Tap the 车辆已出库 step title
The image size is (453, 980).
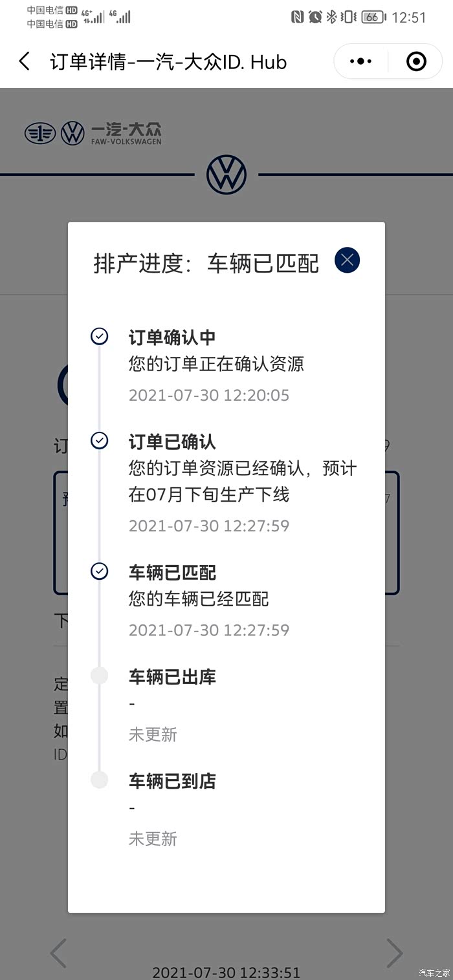(172, 677)
